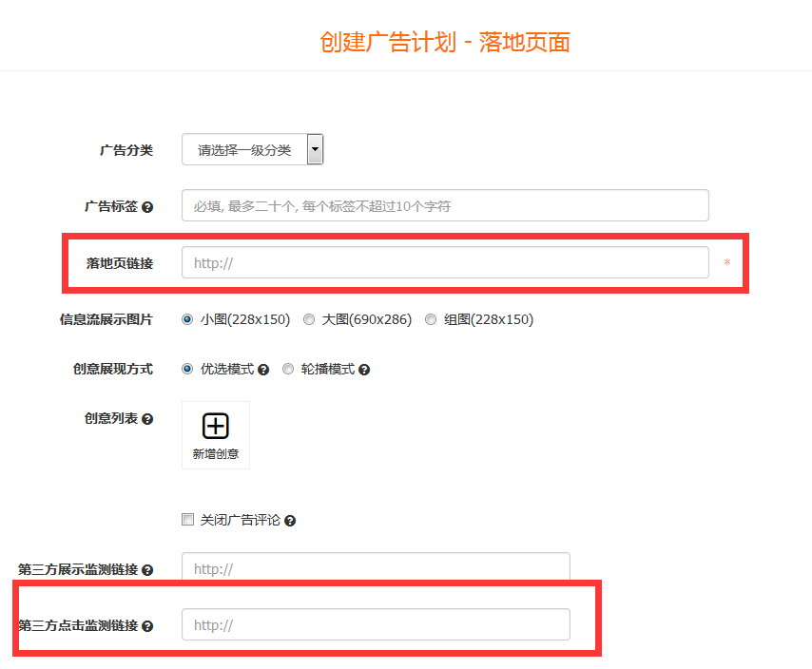The width and height of the screenshot is (812, 669).
Task: Click the help icon beside 第三方展示监测链接
Action: [x=147, y=570]
